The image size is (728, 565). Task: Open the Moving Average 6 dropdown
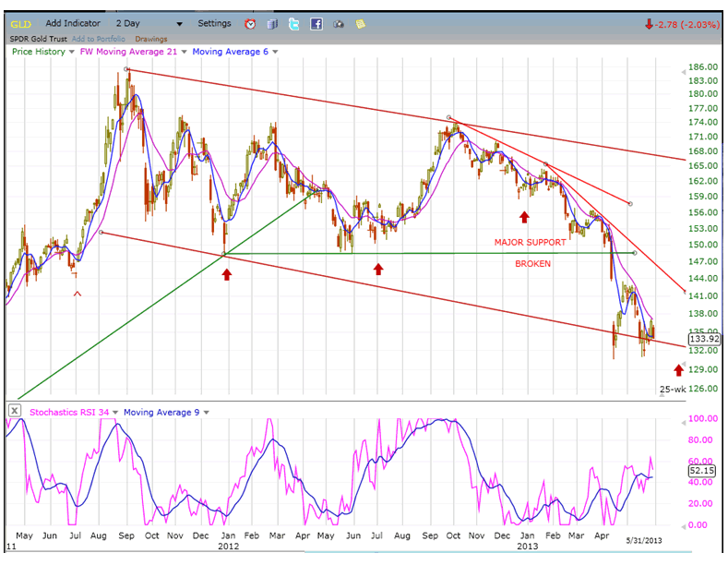[x=275, y=52]
